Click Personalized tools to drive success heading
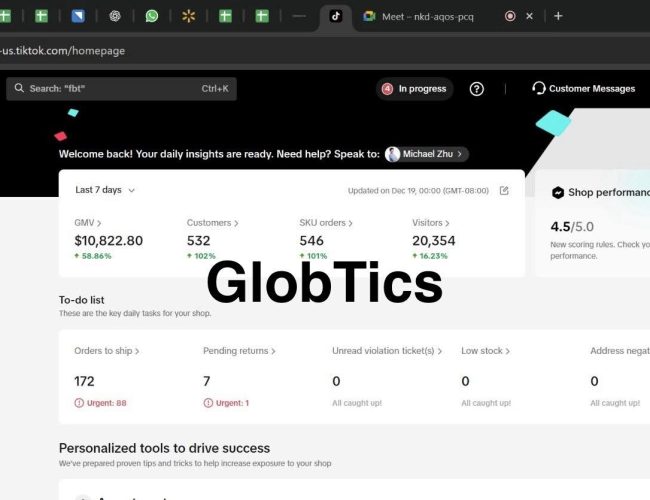The height and width of the screenshot is (500, 650). [164, 448]
